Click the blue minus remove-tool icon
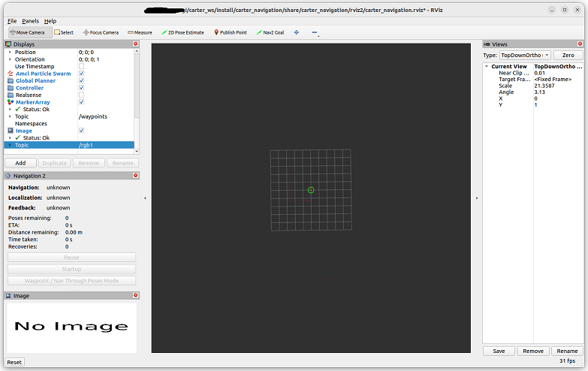 (315, 32)
